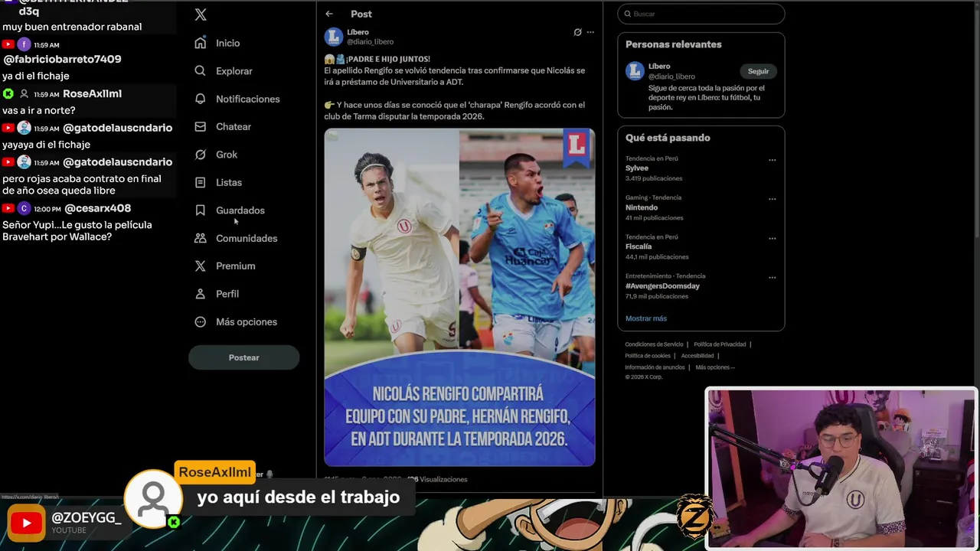The height and width of the screenshot is (551, 980).
Task: Click chat username @cesarx408
Action: pyautogui.click(x=97, y=208)
